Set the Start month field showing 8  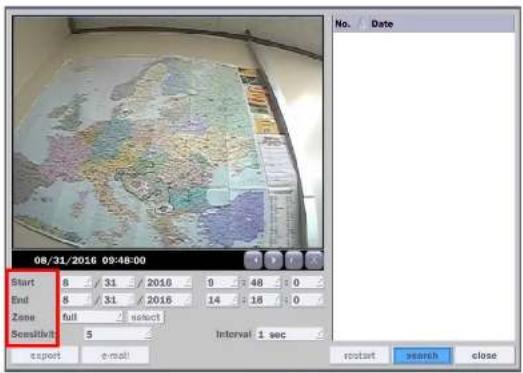(x=76, y=283)
